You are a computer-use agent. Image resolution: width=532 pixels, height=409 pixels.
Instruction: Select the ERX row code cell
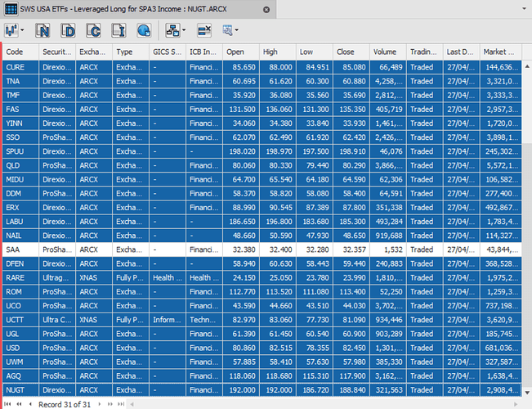point(20,208)
